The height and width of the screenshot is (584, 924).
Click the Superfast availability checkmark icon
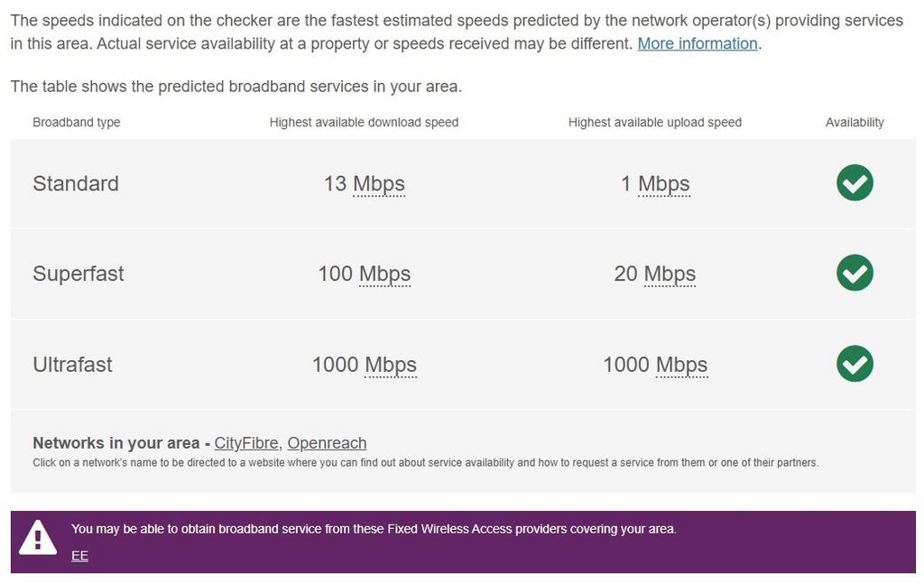(855, 273)
